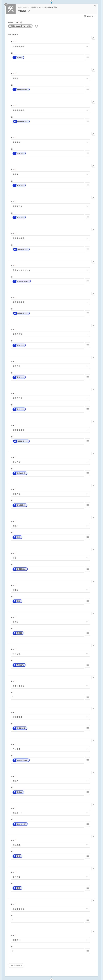Image resolution: width=103 pixels, height=980 pixels.
Task: Remove the 店舗伝票番号 element with its X
Action: (x=93, y=38)
